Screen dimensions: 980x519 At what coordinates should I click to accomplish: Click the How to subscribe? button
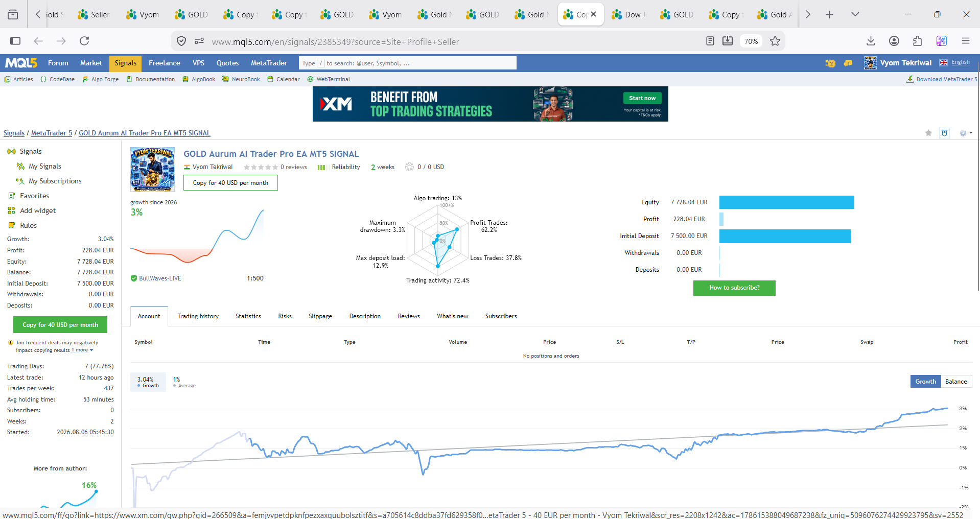[x=734, y=288]
